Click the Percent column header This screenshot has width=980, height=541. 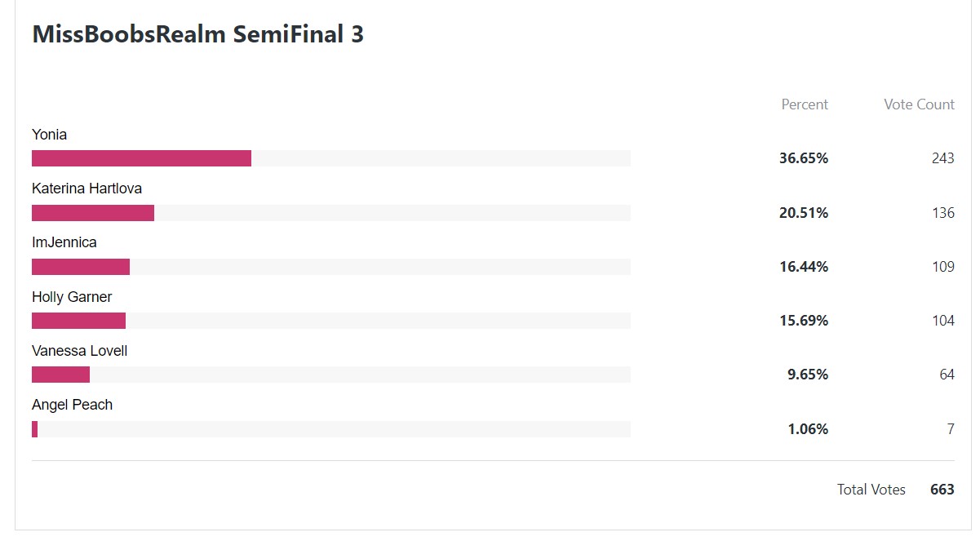click(x=805, y=104)
